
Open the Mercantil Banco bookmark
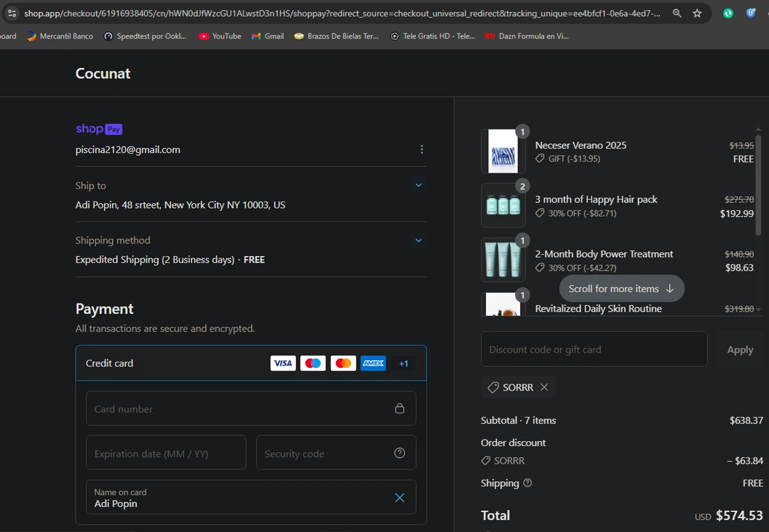(60, 36)
